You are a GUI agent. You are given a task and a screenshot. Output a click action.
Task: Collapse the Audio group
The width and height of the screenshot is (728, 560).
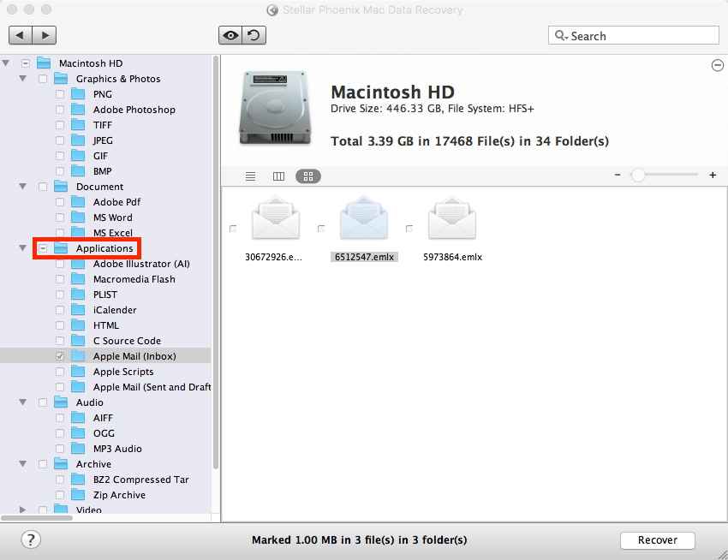pyautogui.click(x=23, y=402)
